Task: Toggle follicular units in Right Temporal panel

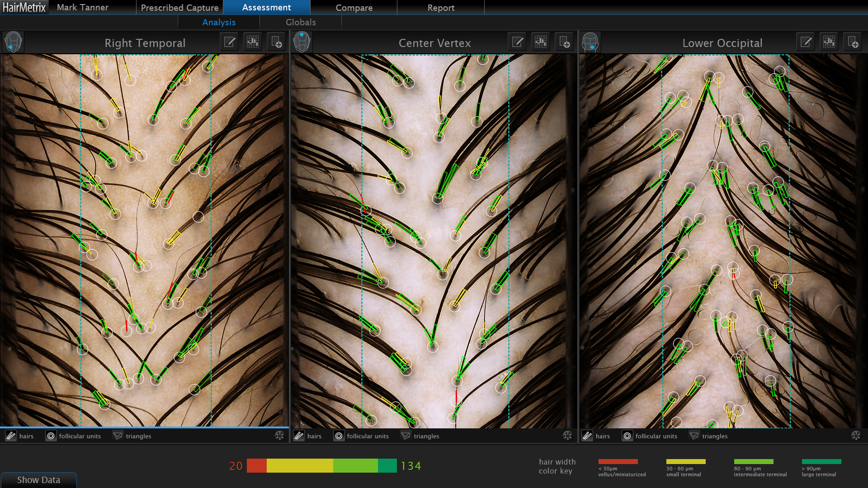Action: [73, 436]
